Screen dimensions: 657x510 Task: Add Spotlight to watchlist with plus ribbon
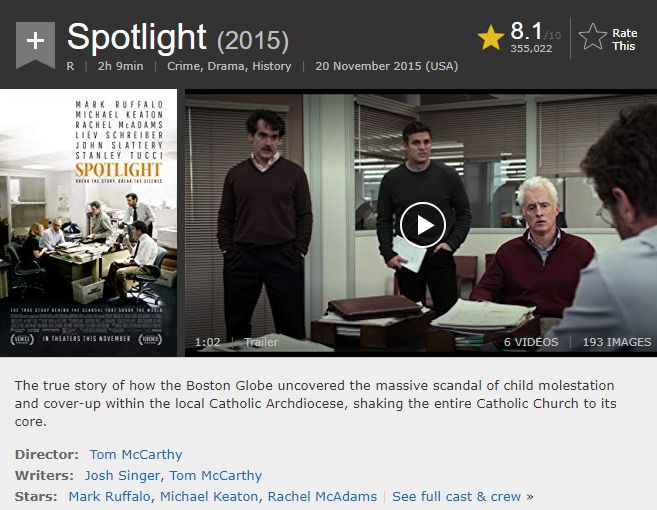[x=35, y=43]
